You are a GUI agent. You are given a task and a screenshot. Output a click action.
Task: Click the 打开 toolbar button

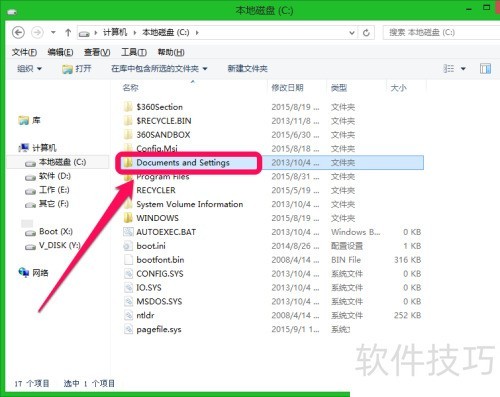[x=77, y=69]
